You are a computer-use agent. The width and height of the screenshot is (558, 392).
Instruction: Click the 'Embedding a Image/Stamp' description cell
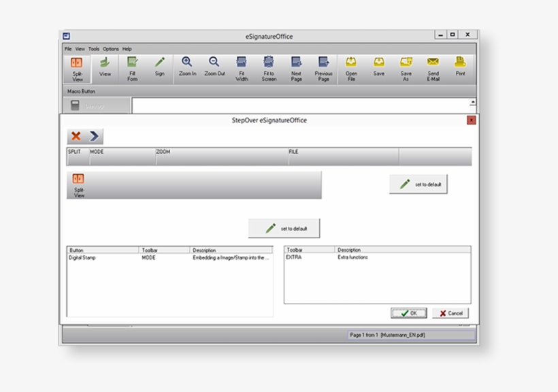coord(231,257)
